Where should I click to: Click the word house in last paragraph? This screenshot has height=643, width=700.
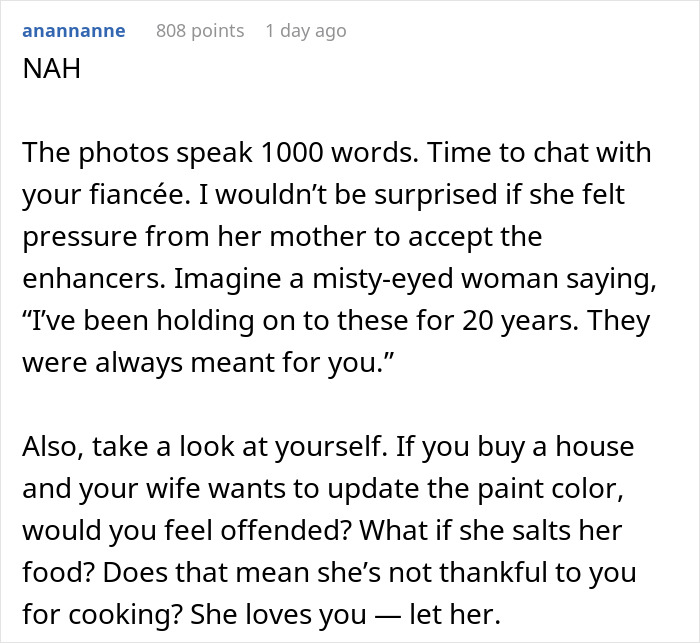(595, 447)
